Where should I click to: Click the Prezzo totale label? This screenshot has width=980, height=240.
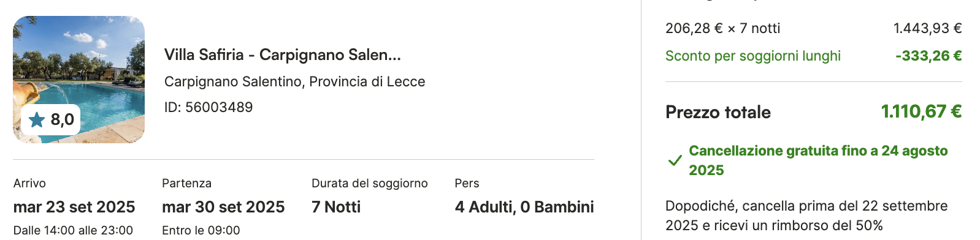(718, 112)
